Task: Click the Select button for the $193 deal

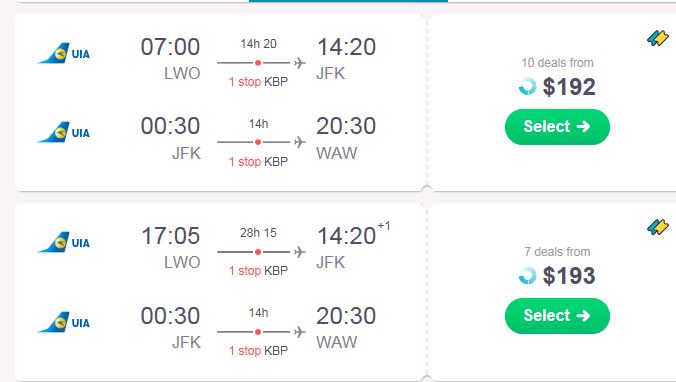Action: click(x=557, y=316)
